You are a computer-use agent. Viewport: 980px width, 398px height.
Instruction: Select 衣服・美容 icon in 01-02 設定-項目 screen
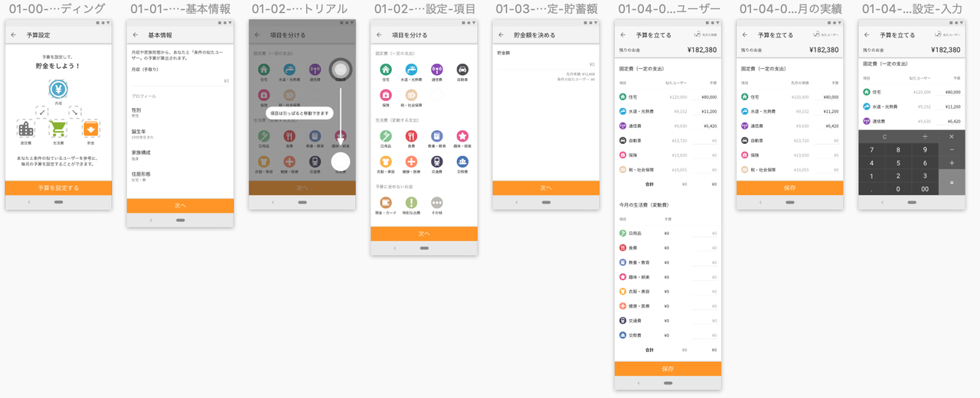(386, 161)
